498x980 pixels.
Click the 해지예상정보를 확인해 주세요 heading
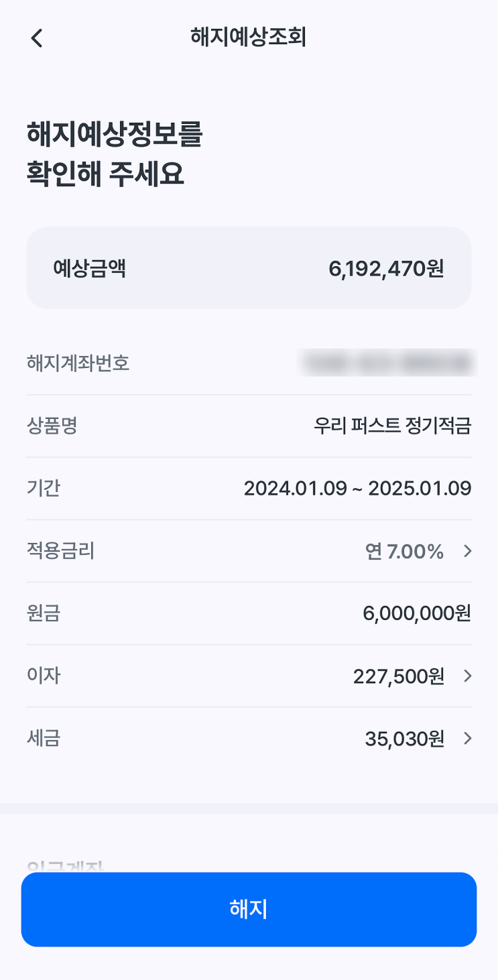[115, 154]
